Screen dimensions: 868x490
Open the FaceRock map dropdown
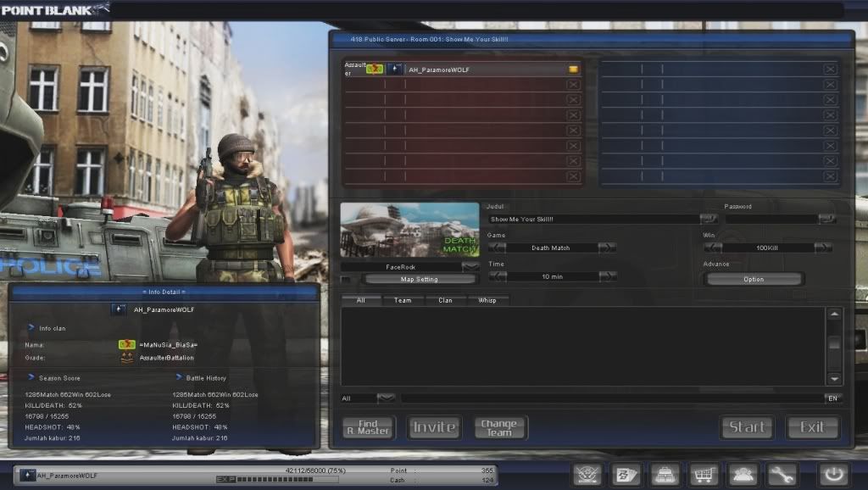point(470,267)
